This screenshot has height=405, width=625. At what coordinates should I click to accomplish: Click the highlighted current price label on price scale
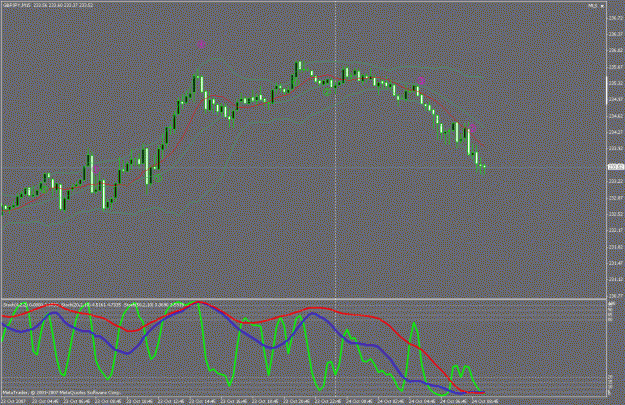[x=615, y=167]
